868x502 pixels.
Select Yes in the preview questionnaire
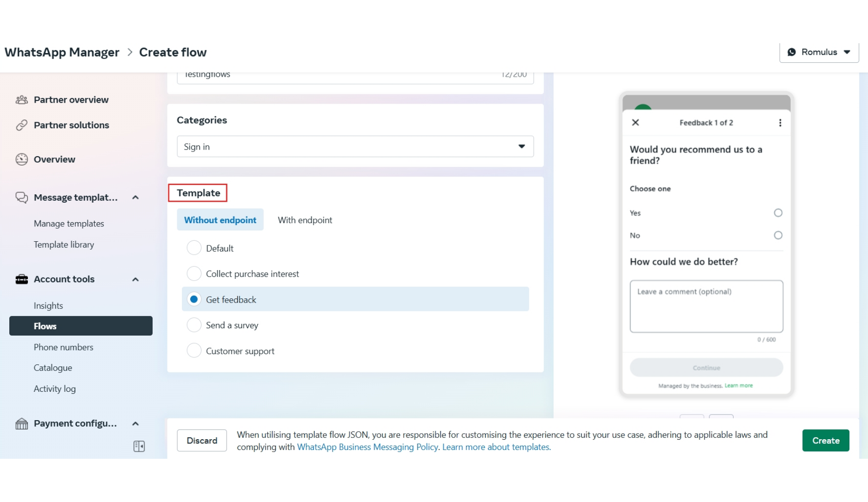pos(778,212)
